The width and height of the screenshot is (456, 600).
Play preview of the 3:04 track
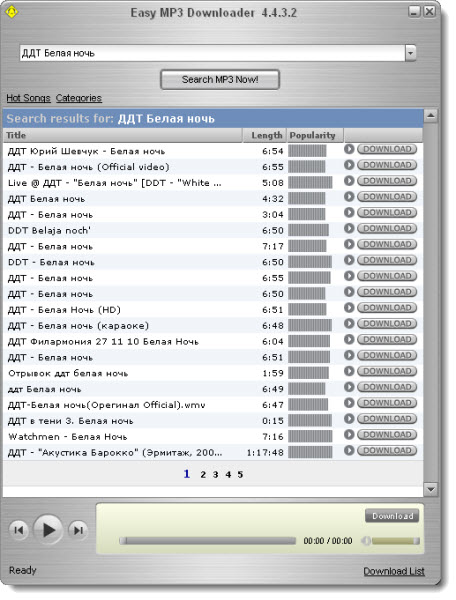349,212
